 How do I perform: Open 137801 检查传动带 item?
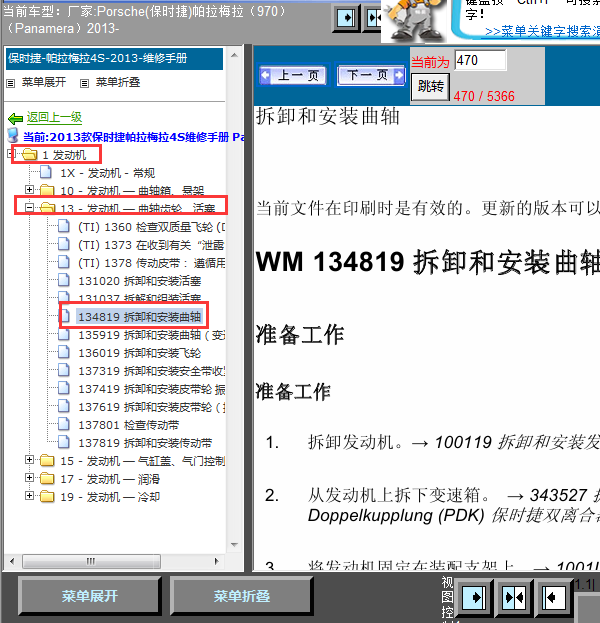(129, 425)
